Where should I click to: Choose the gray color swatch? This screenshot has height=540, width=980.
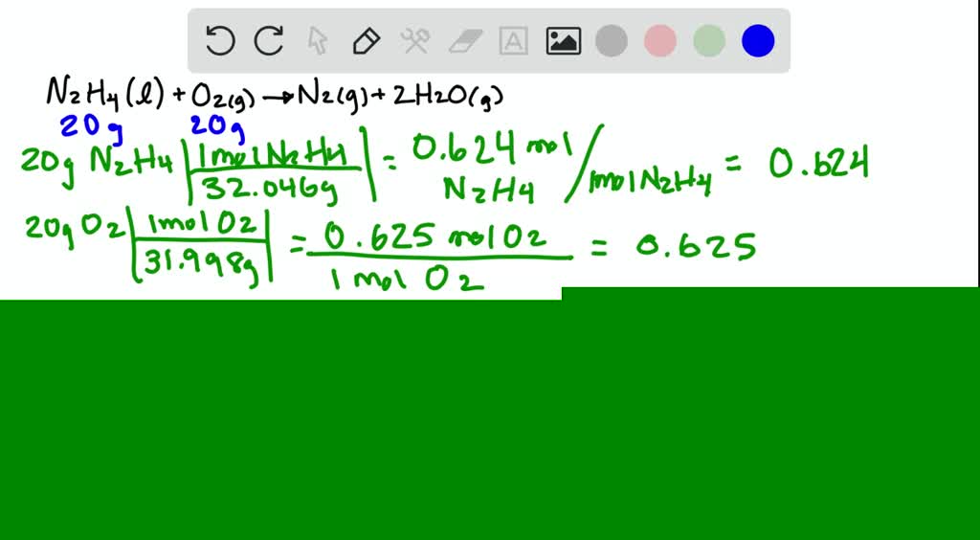612,41
